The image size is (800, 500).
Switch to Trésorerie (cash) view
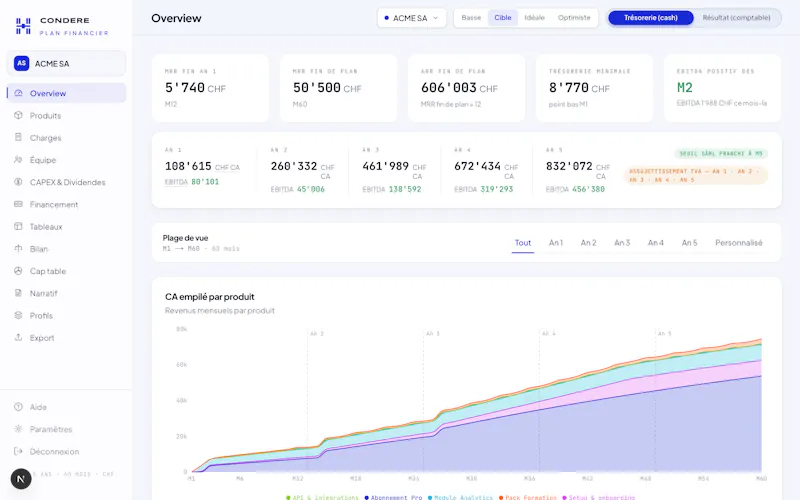pyautogui.click(x=651, y=17)
